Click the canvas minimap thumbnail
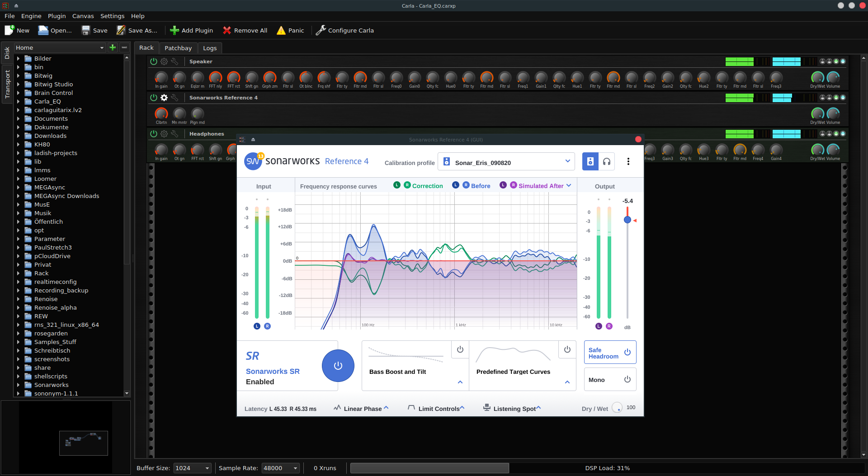868x476 pixels. tap(84, 443)
